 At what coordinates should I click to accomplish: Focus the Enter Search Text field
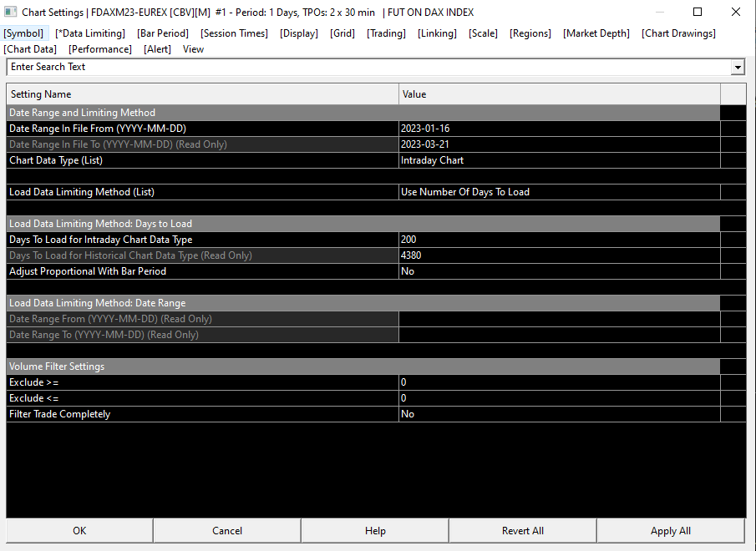(x=369, y=67)
